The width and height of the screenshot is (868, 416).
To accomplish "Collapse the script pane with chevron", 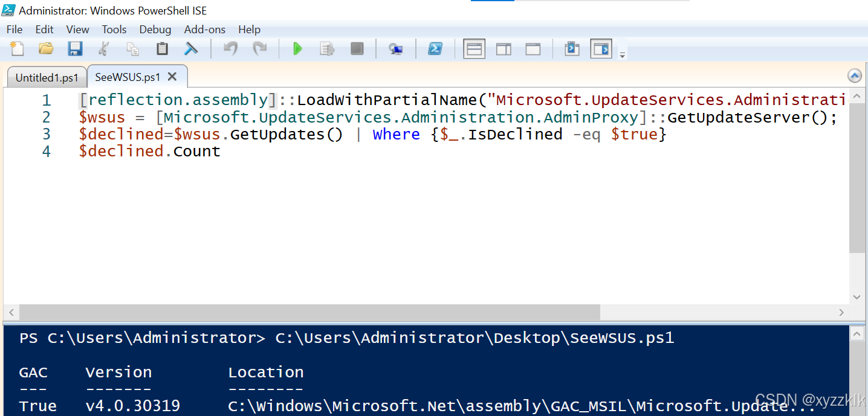I will pyautogui.click(x=855, y=76).
